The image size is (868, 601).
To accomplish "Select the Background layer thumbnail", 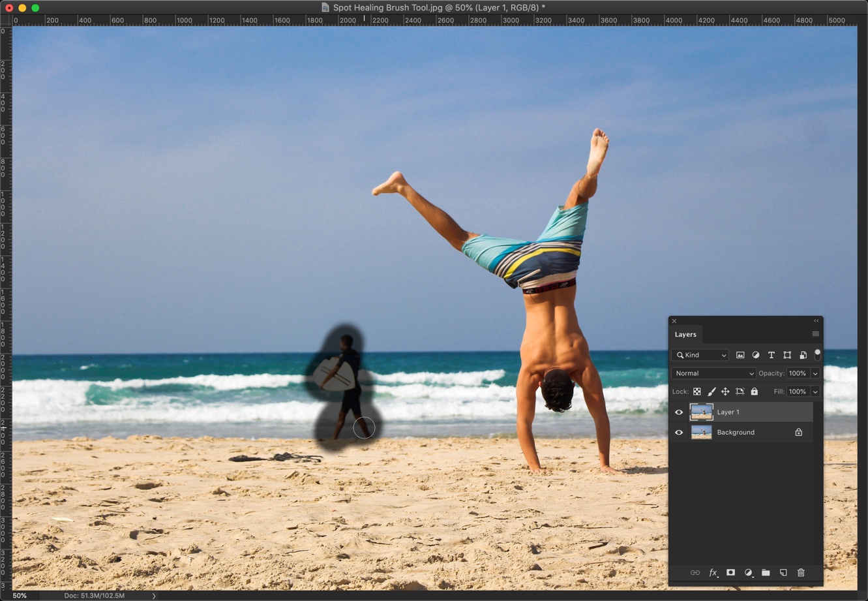I will (701, 432).
